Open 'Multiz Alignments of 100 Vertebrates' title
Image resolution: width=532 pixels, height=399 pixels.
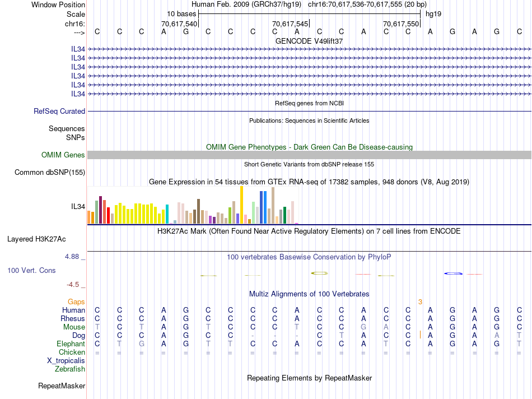[309, 294]
